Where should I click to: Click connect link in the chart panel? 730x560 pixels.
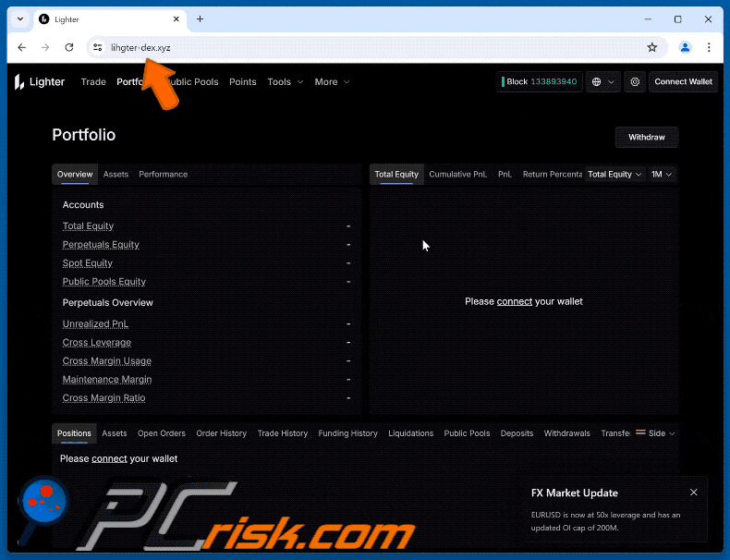click(x=515, y=301)
